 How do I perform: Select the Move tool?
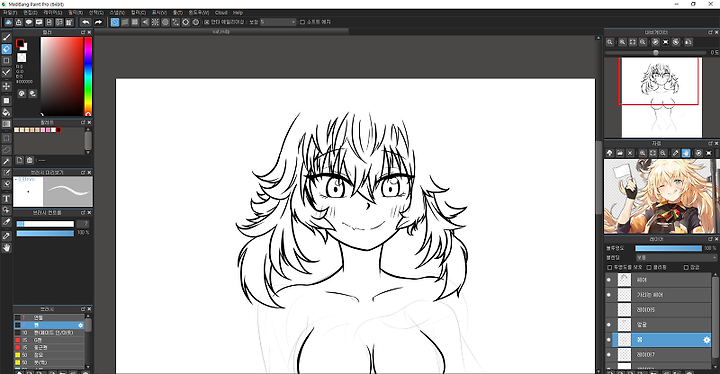(6, 86)
